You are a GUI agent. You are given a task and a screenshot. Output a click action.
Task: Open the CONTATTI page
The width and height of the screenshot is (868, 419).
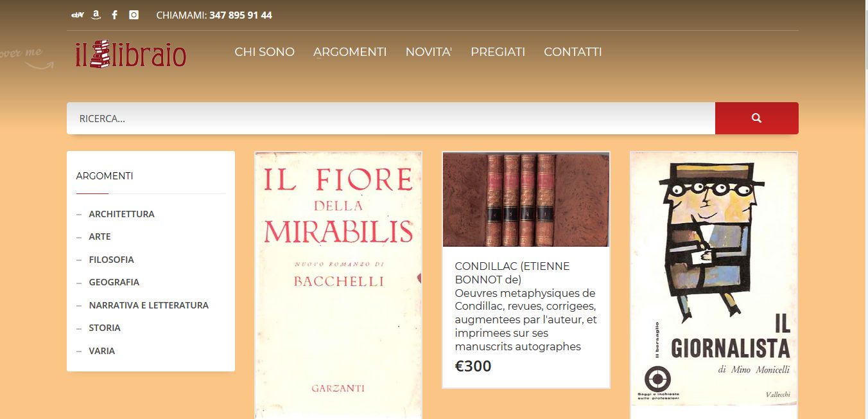pos(573,52)
